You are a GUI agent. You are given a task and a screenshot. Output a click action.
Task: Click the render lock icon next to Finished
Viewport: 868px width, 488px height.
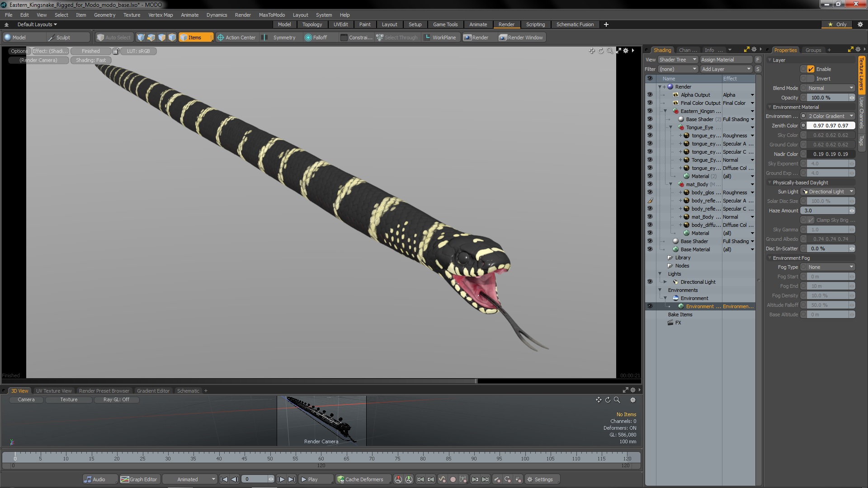(x=116, y=51)
